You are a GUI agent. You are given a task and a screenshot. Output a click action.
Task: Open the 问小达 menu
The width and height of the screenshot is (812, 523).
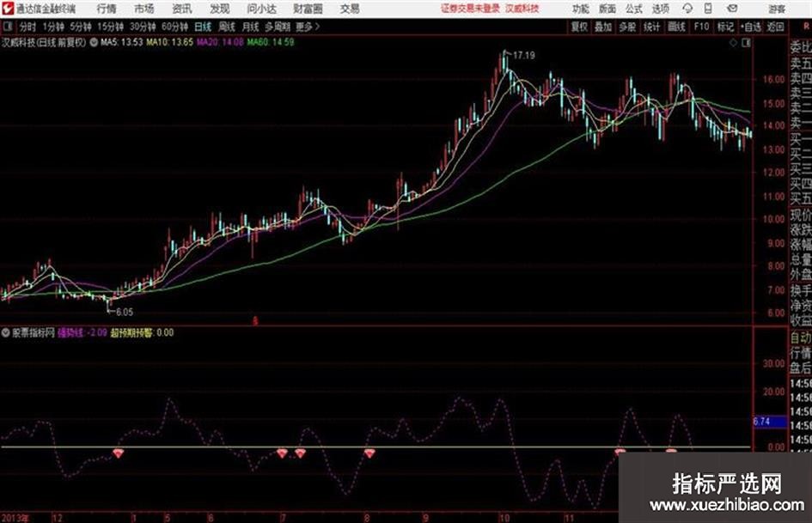pos(261,9)
